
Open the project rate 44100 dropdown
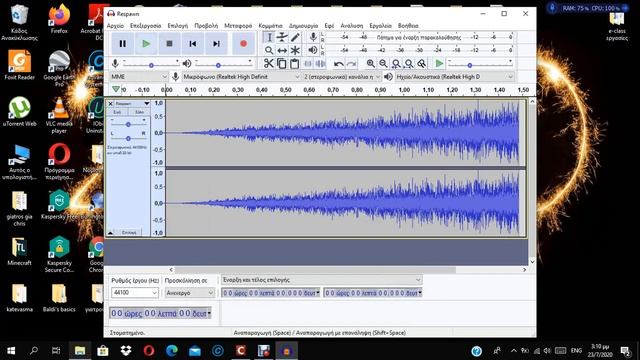135,293
